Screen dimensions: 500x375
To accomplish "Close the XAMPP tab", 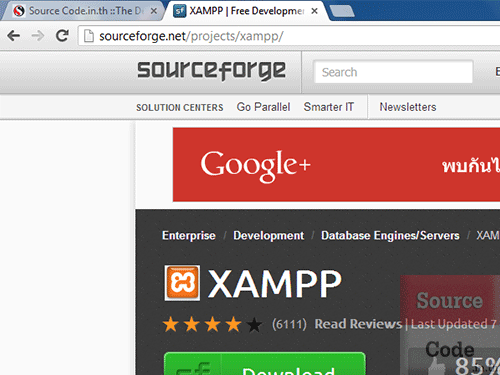I will 314,11.
